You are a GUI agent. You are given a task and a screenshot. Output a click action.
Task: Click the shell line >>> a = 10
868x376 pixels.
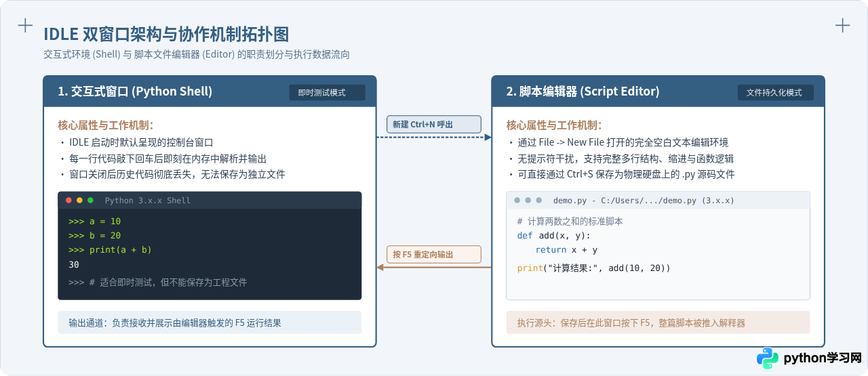pos(94,222)
